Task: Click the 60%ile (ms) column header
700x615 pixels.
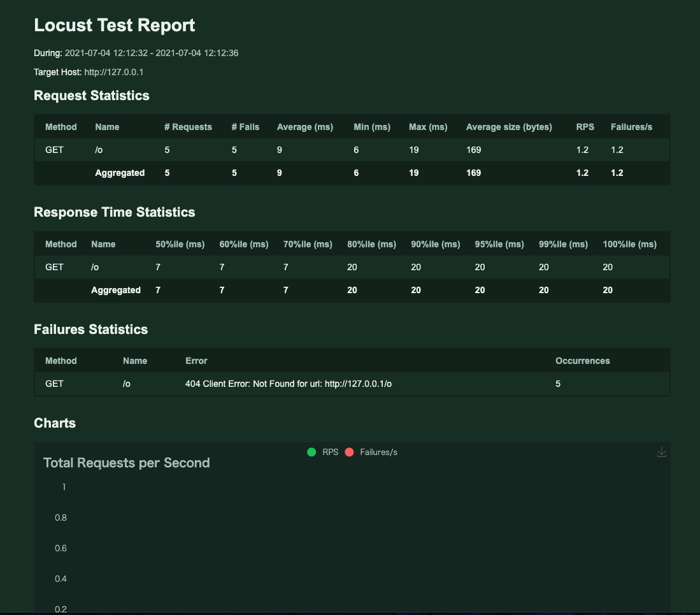Action: pos(244,244)
